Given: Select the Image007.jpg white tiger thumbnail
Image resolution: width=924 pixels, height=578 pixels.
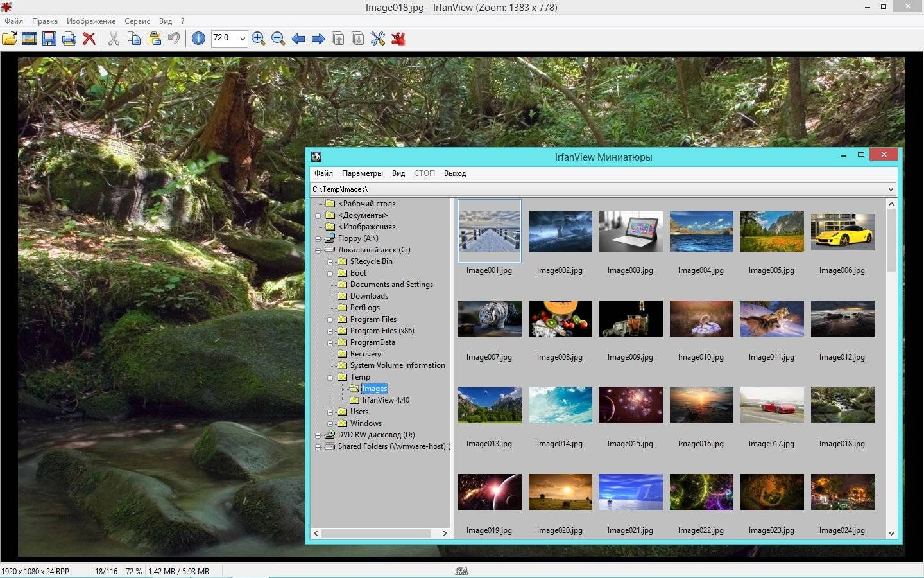Looking at the screenshot, I should 490,318.
